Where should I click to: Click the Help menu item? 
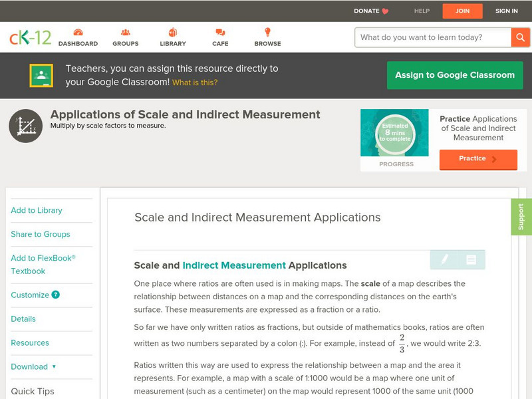422,11
